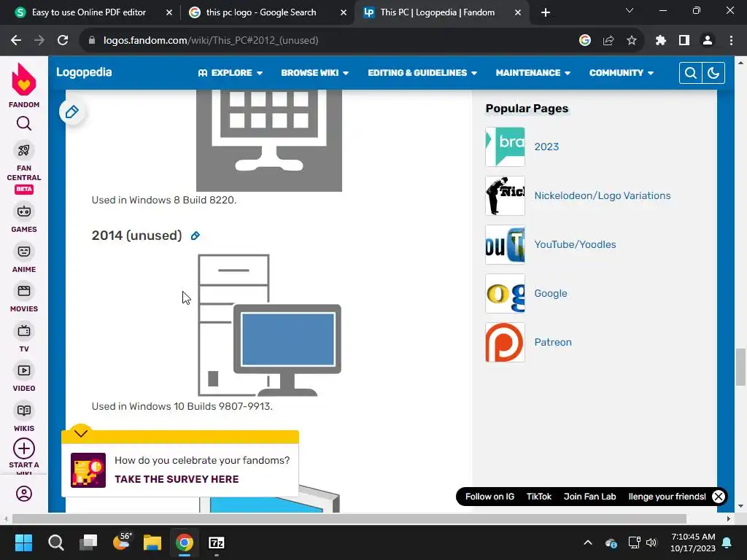Screen dimensions: 747x560
Task: Expand the Maintenance dropdown
Action: [x=533, y=73]
